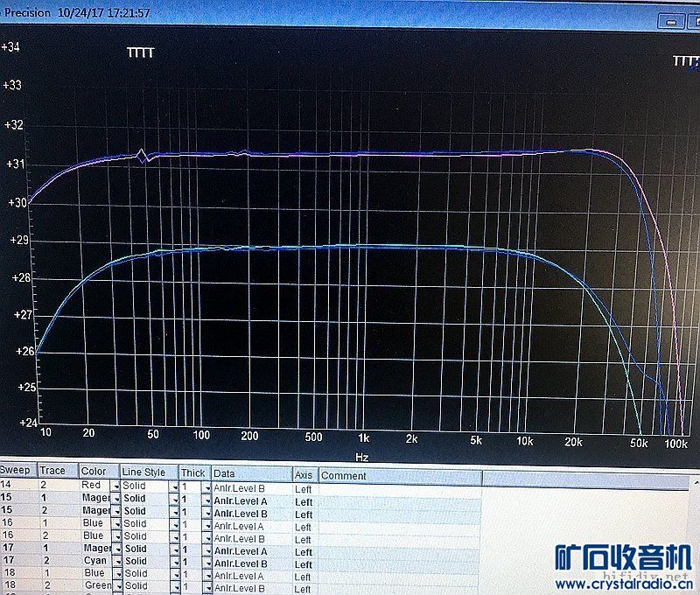Open Thick dropdown for sweep 14 row

pos(206,487)
